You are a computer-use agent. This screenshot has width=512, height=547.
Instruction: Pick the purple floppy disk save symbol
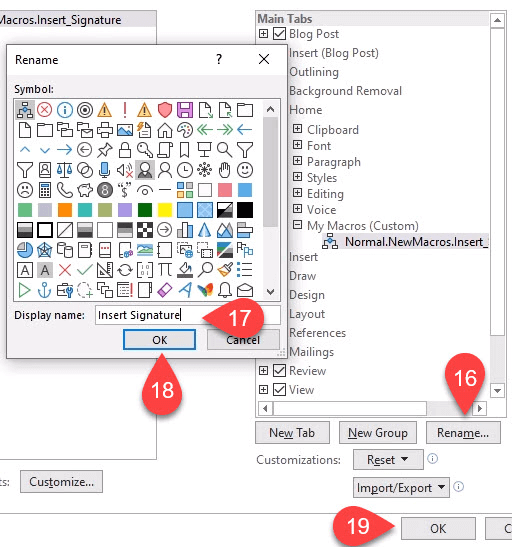tap(185, 110)
